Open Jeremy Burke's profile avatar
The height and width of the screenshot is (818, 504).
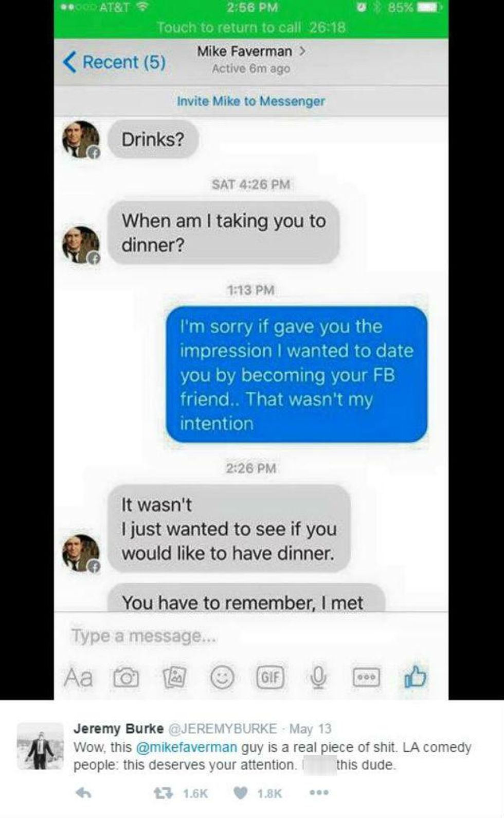point(40,746)
